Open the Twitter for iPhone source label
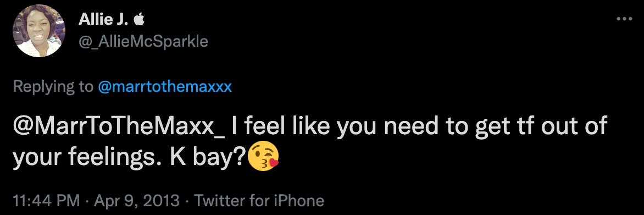644x215 pixels. pyautogui.click(x=259, y=201)
